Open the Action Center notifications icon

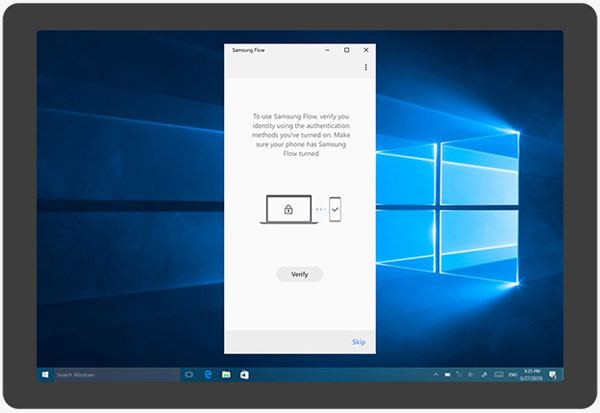(553, 375)
